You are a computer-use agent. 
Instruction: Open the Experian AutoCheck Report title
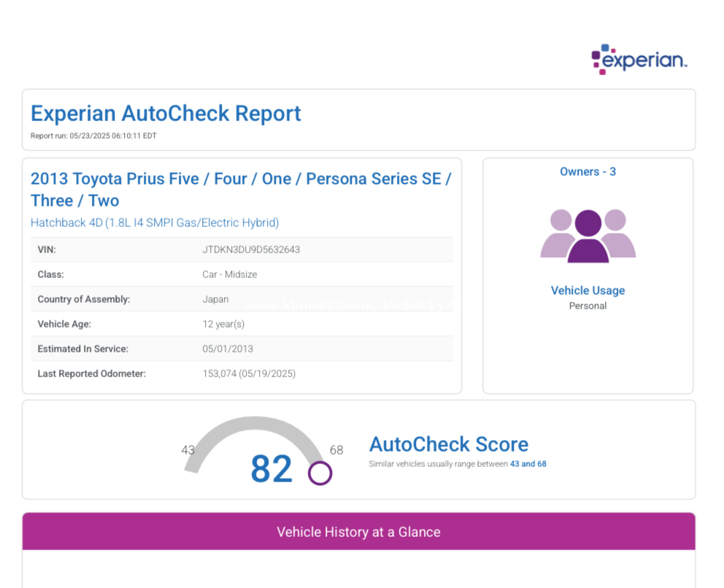pos(166,114)
